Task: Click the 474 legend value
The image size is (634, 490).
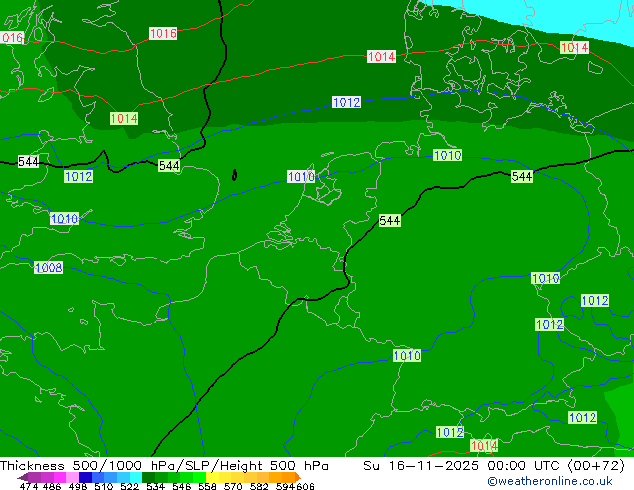Action: point(29,486)
